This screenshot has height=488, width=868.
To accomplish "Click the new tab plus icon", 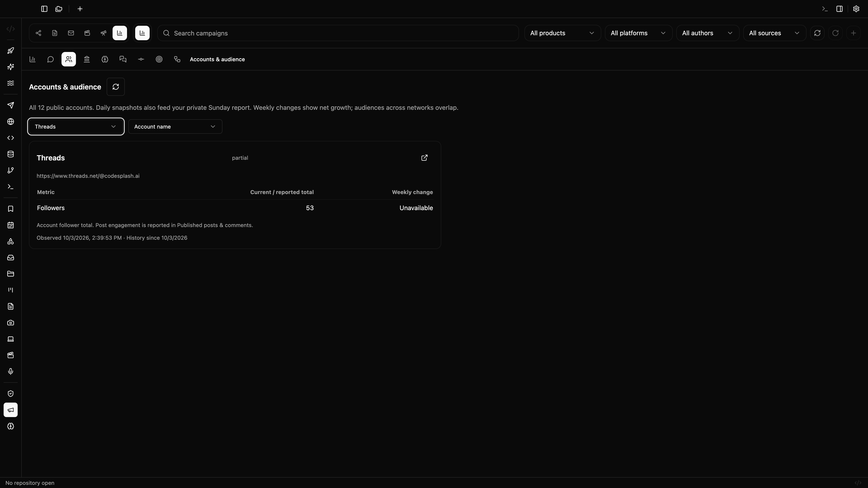I will pyautogui.click(x=80, y=9).
